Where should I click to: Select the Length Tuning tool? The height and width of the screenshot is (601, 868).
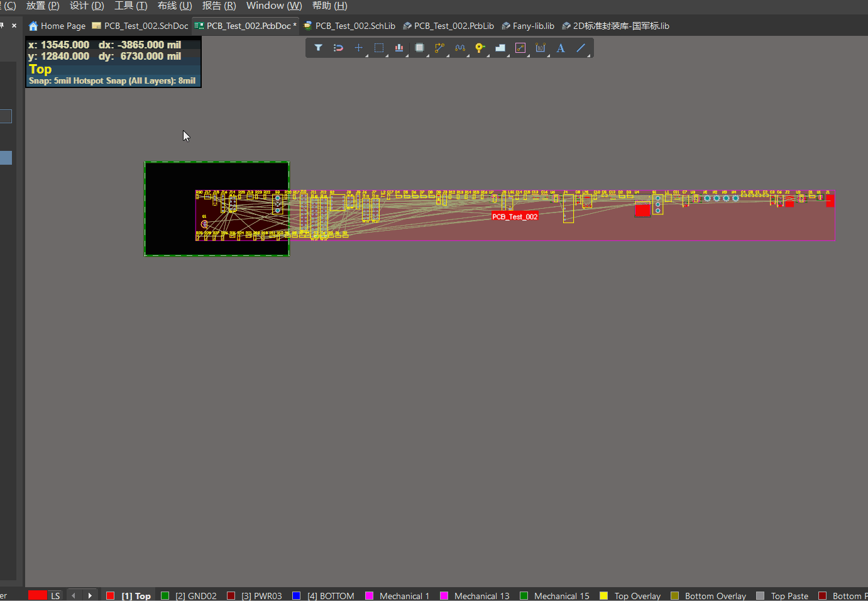pyautogui.click(x=460, y=48)
